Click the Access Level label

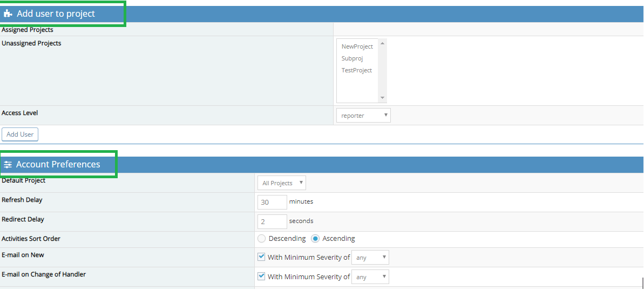[20, 112]
